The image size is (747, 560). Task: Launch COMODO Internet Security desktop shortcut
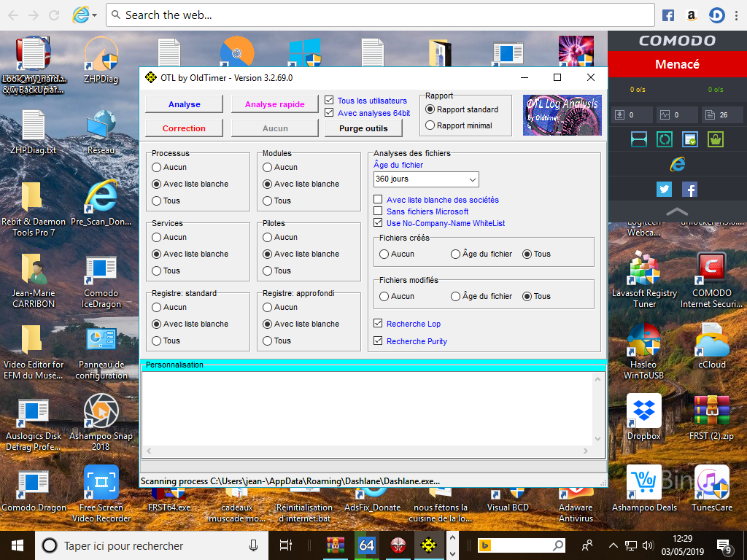(x=711, y=280)
